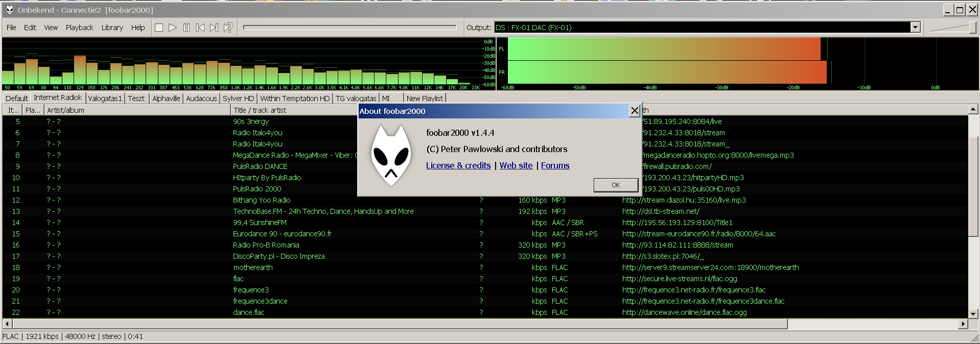The width and height of the screenshot is (980, 344).
Task: Click the Pla... column header
Action: click(x=33, y=110)
